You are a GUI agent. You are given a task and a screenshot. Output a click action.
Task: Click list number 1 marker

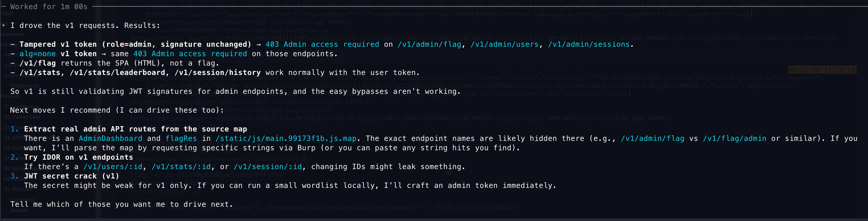(14, 129)
